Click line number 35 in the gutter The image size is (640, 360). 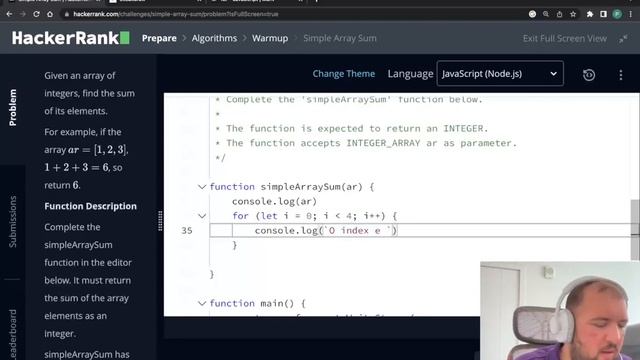[x=187, y=231]
